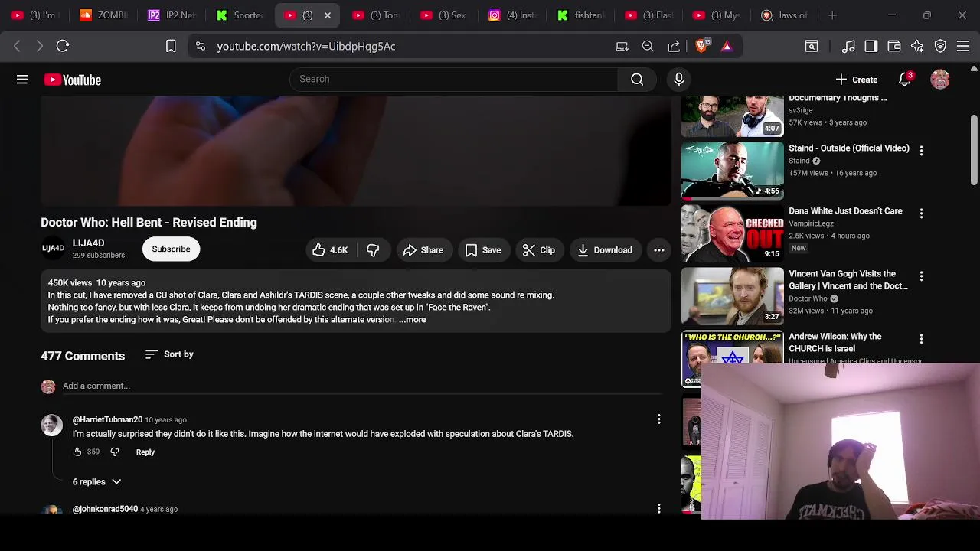Open the Sort by comments dropdown

(169, 354)
